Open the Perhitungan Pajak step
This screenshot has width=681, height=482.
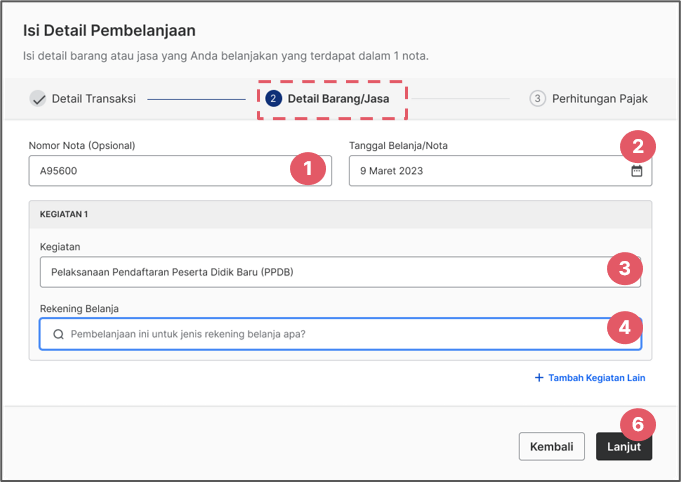point(588,99)
